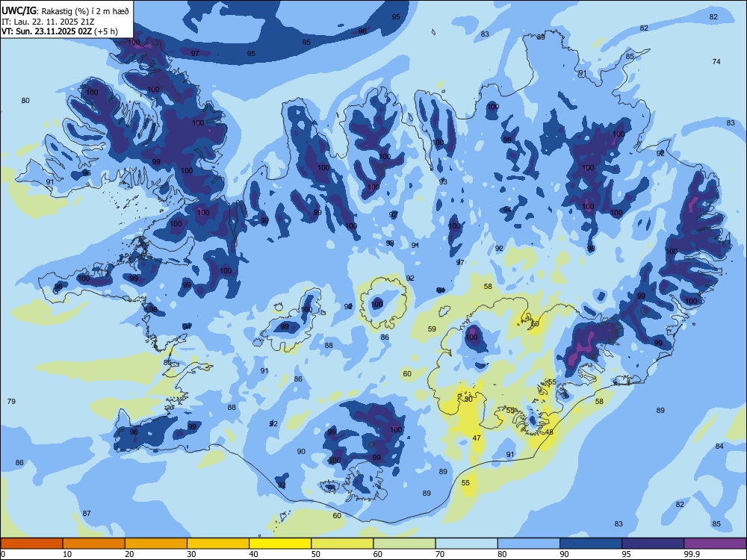Click the '20' legend scale label
Image resolution: width=747 pixels, height=560 pixels.
(129, 554)
